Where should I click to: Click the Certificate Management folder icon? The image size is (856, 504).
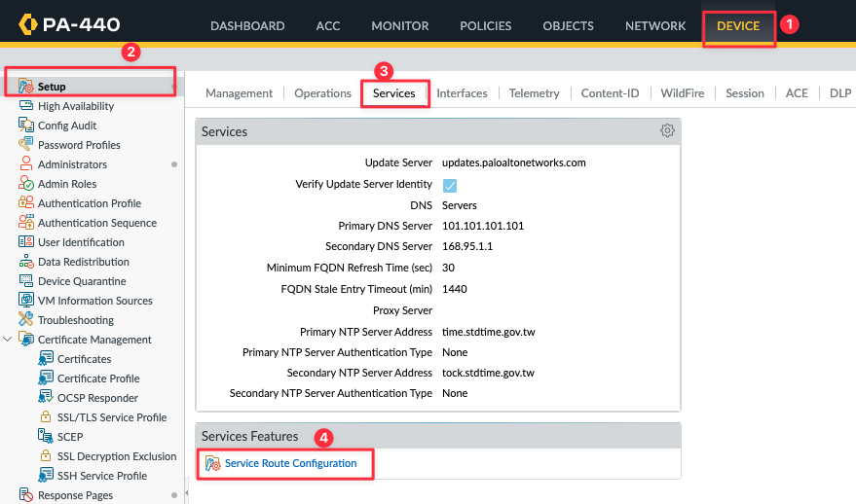point(26,339)
